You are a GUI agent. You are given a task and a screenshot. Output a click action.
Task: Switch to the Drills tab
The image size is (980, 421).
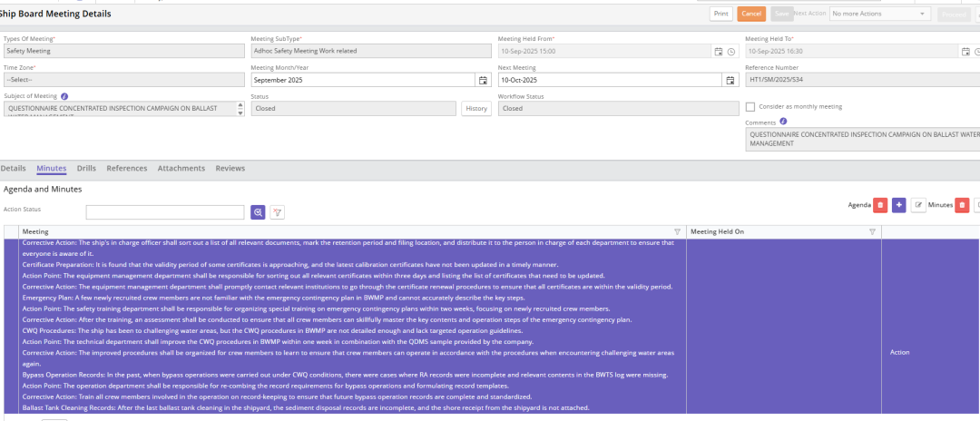coord(86,168)
